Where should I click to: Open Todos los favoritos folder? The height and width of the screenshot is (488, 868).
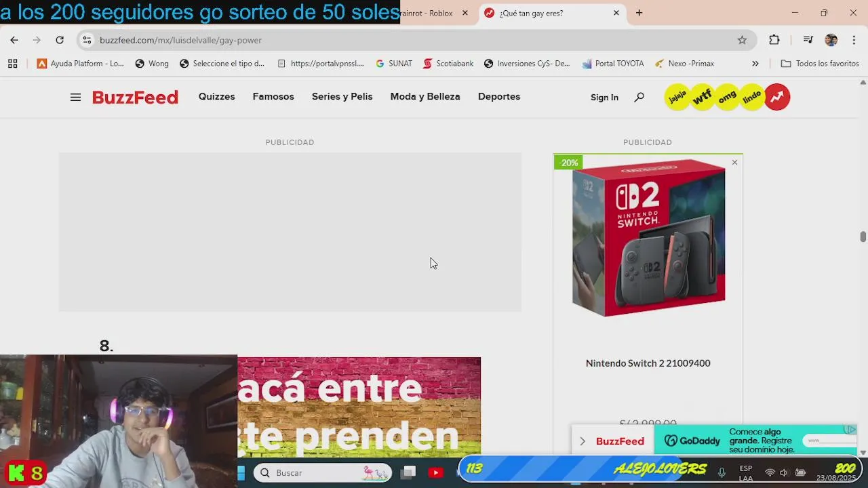[820, 63]
